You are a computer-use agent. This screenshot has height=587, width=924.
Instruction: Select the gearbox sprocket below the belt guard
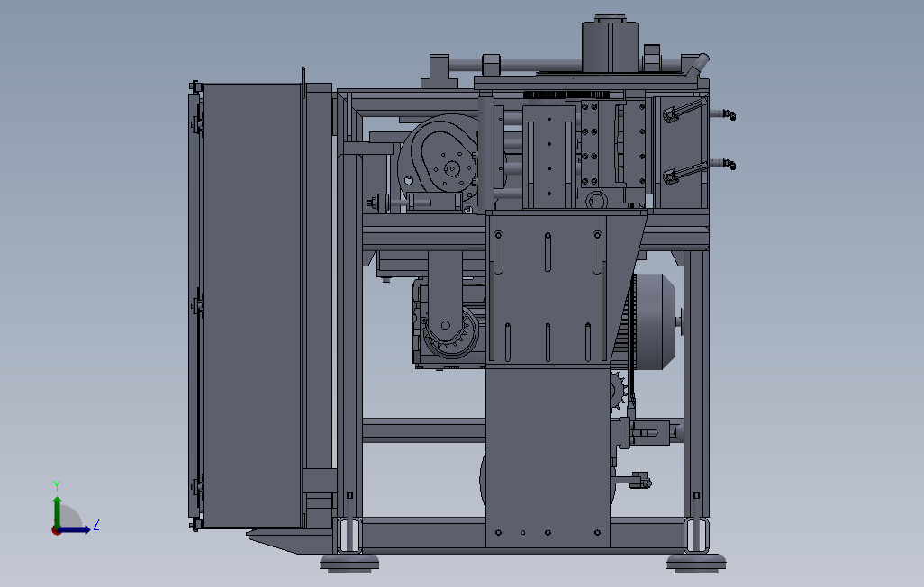pos(451,334)
